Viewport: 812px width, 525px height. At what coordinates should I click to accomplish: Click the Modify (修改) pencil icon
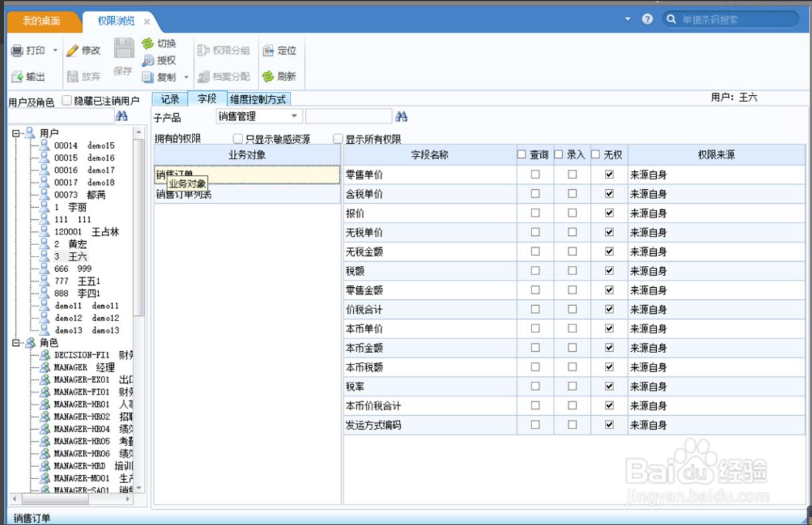[x=73, y=51]
